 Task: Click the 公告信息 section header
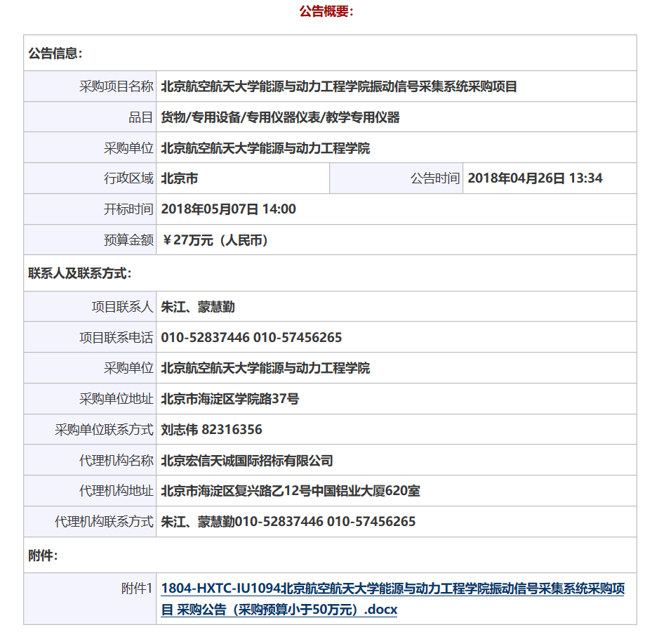55,53
